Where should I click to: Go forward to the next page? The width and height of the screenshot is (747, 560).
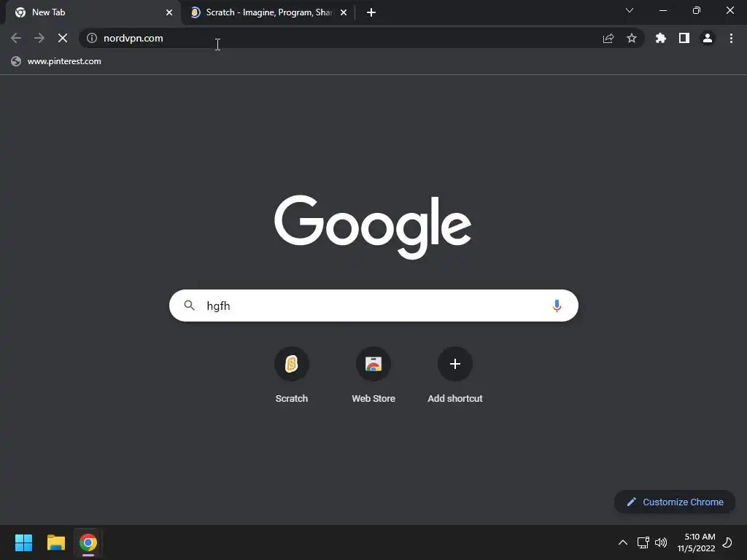pos(39,38)
